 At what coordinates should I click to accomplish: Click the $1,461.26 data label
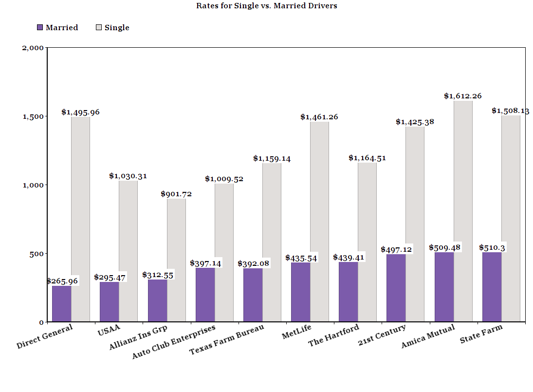319,117
